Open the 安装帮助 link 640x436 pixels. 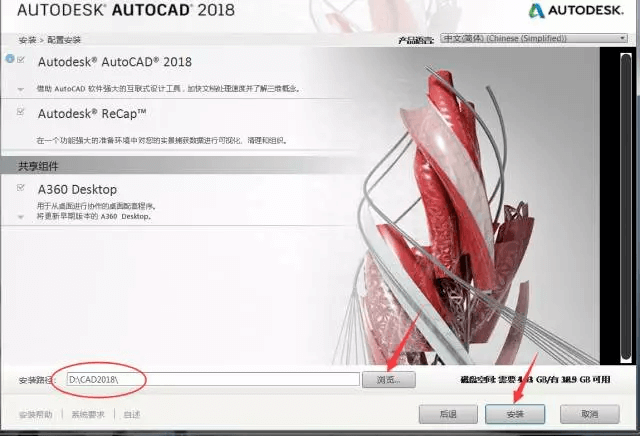click(36, 415)
